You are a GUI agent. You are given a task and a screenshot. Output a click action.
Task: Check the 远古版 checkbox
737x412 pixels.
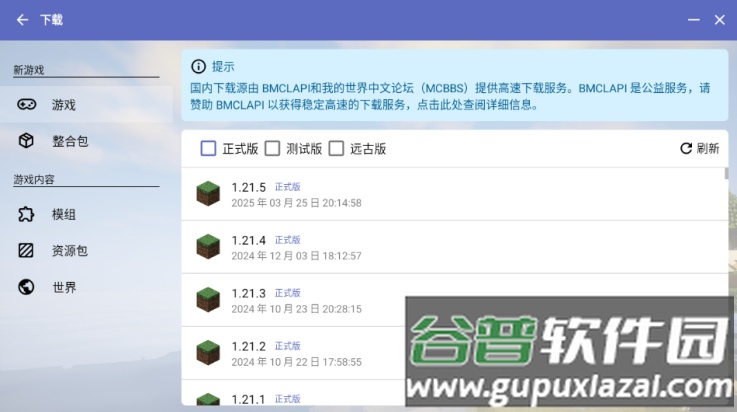[336, 148]
